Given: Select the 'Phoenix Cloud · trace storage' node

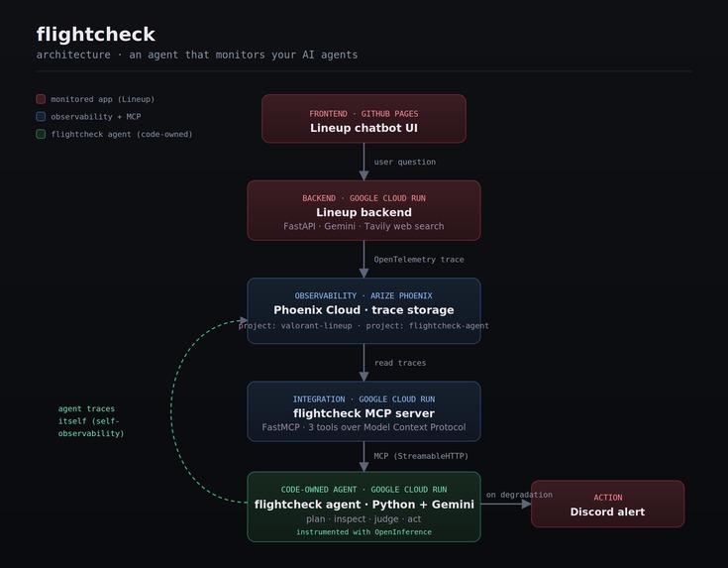Looking at the screenshot, I should tap(364, 311).
